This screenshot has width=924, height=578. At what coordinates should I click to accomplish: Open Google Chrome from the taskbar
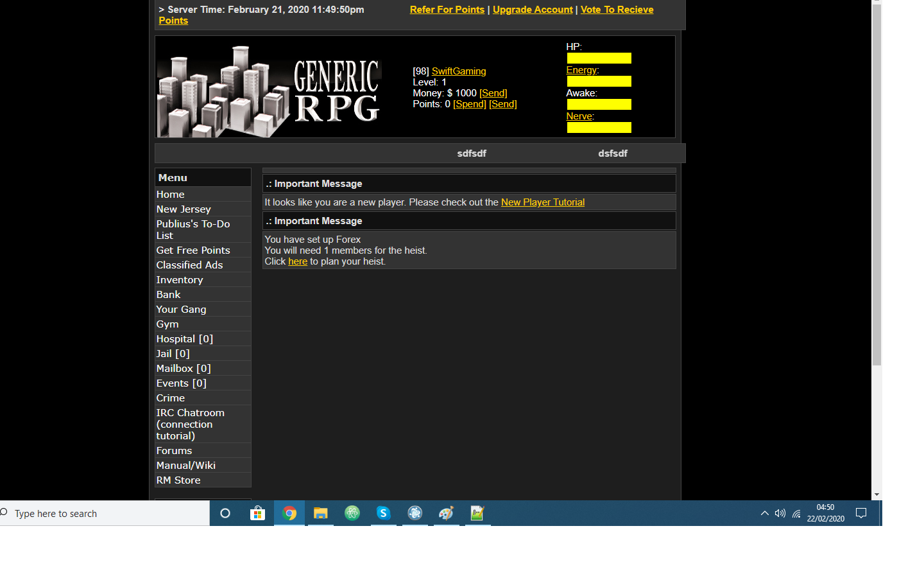(289, 513)
